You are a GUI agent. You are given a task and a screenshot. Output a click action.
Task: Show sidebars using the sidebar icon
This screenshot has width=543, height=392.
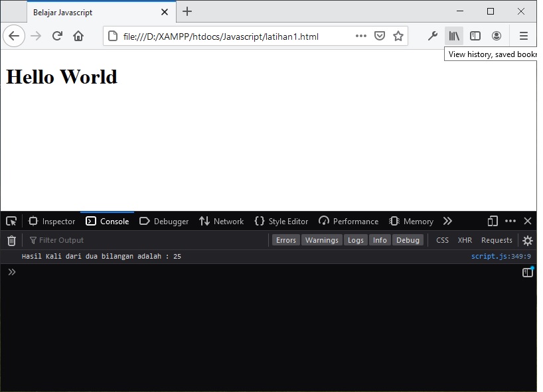475,36
